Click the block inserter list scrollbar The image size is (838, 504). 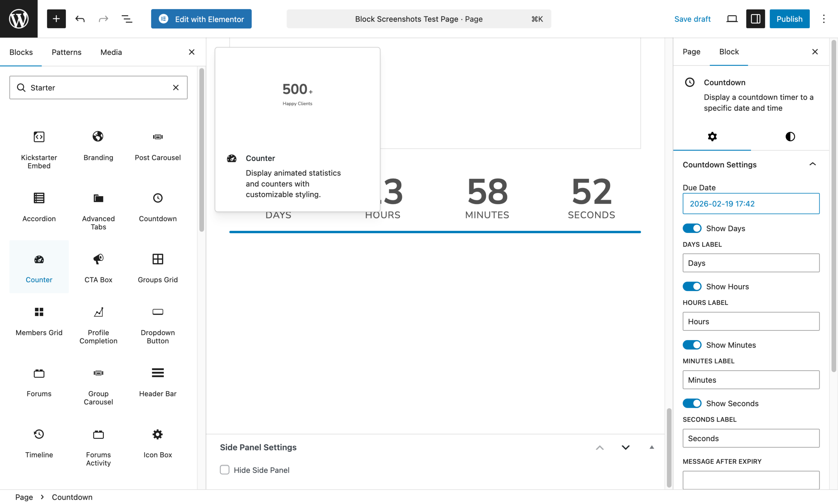(202, 150)
